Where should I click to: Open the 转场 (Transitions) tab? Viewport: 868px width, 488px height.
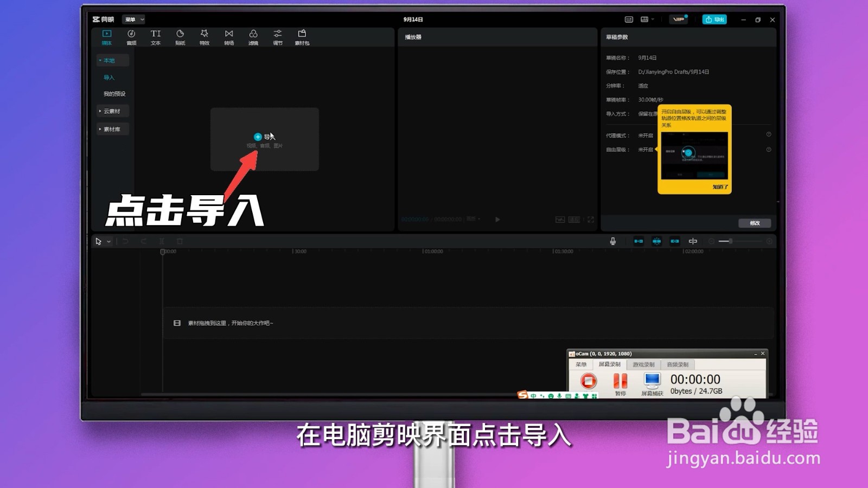[229, 37]
